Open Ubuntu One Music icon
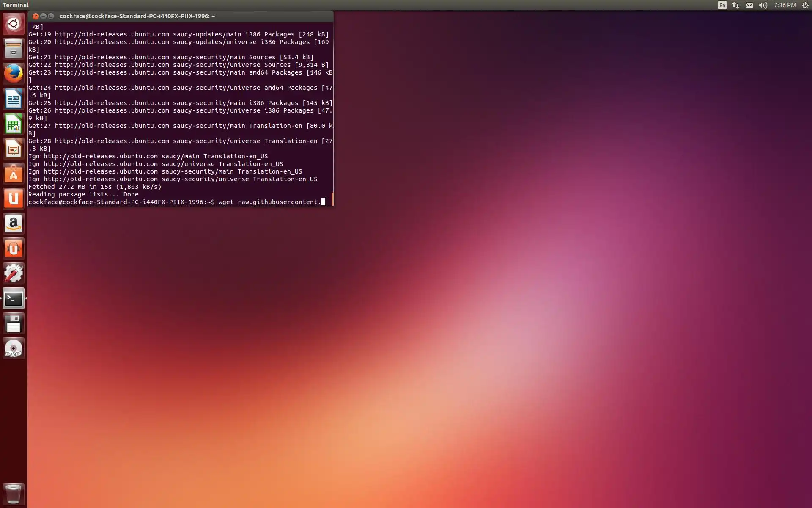Screen dimensions: 812x508 coord(14,248)
